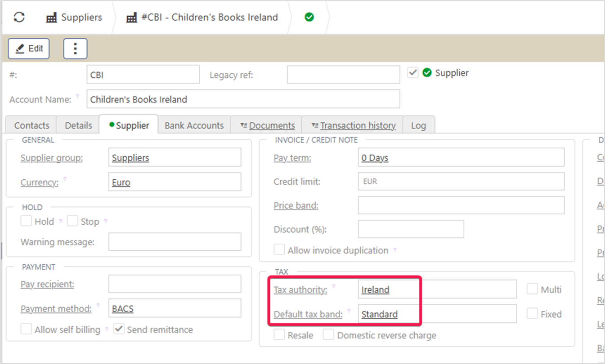Screen dimensions: 605x364
Task: Click the green check status icon in breadcrumb
Action: pos(309,18)
